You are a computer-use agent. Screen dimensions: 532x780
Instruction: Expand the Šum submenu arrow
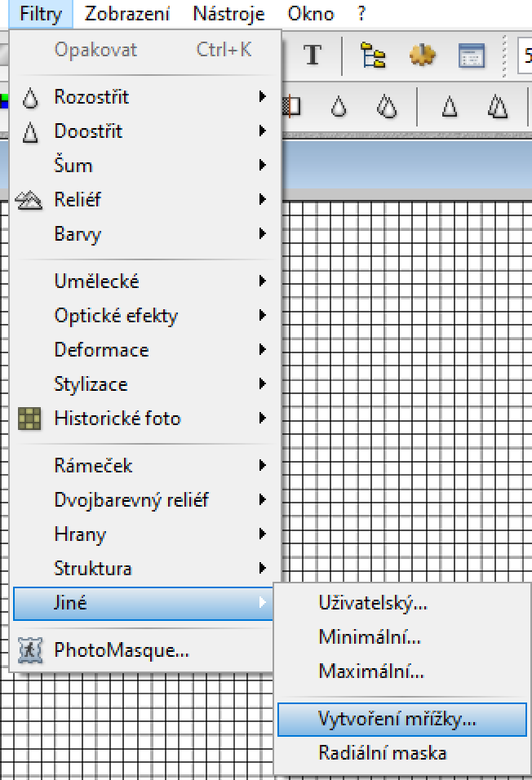click(x=262, y=166)
